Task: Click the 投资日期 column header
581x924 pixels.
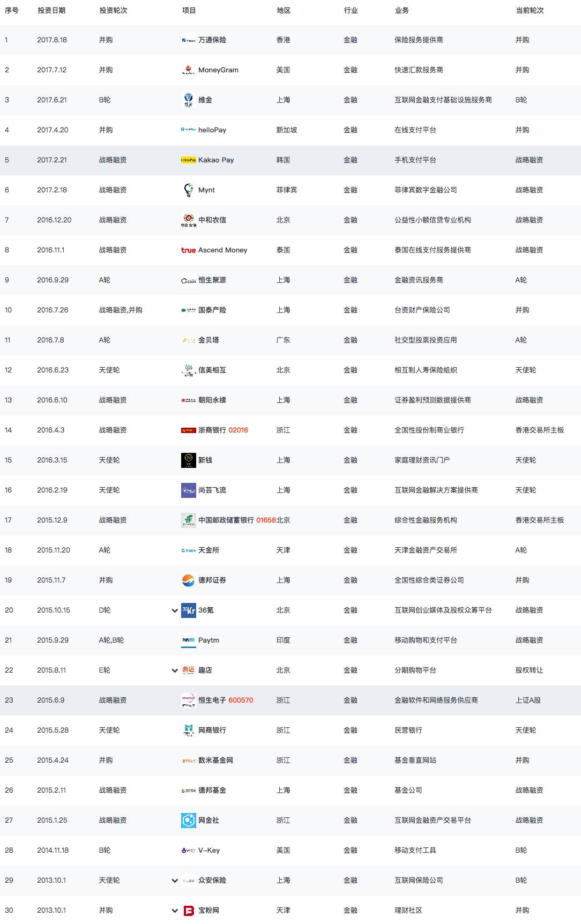Action: 51,11
